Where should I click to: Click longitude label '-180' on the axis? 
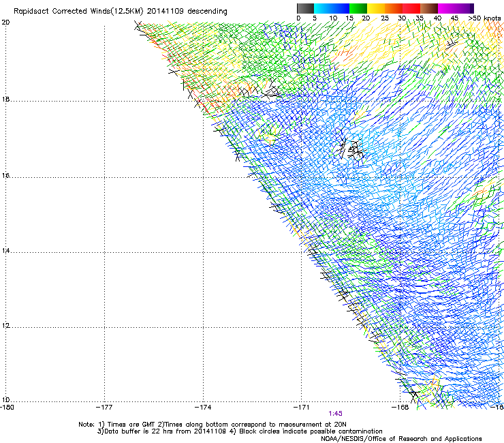pyautogui.click(x=7, y=408)
